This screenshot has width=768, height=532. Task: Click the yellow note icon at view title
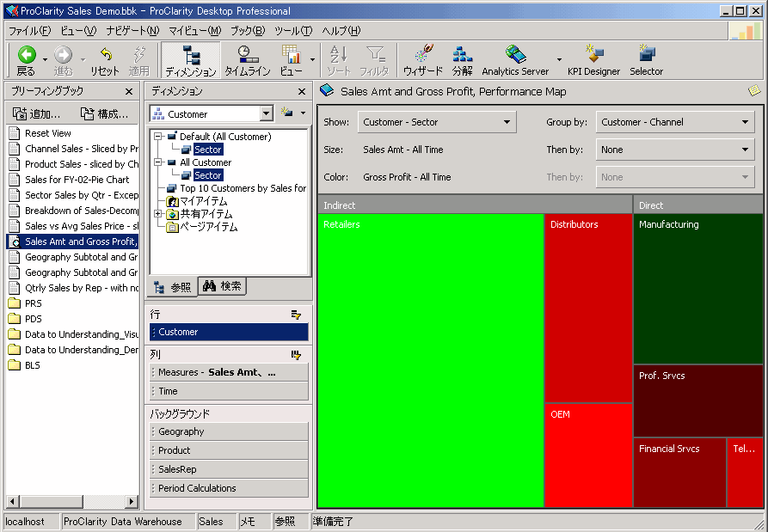[x=753, y=90]
